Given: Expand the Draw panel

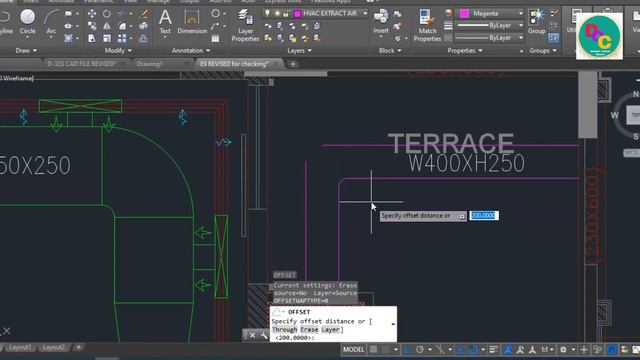Looking at the screenshot, I should click(26, 51).
